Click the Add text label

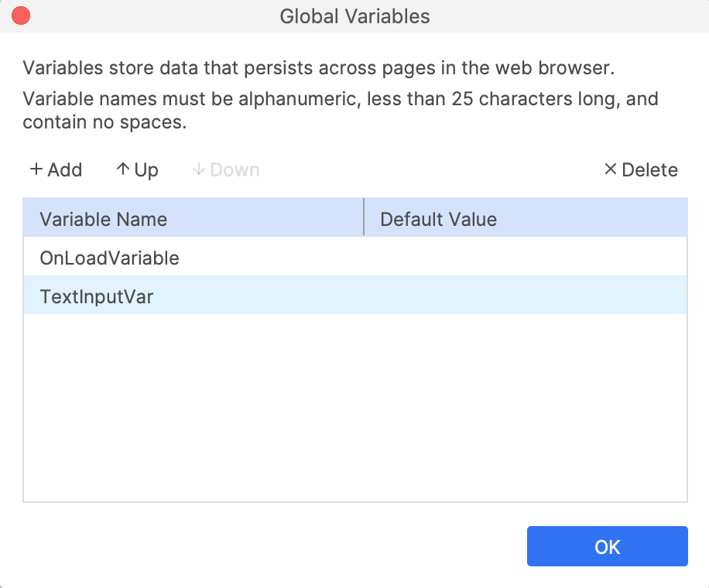pyautogui.click(x=65, y=170)
